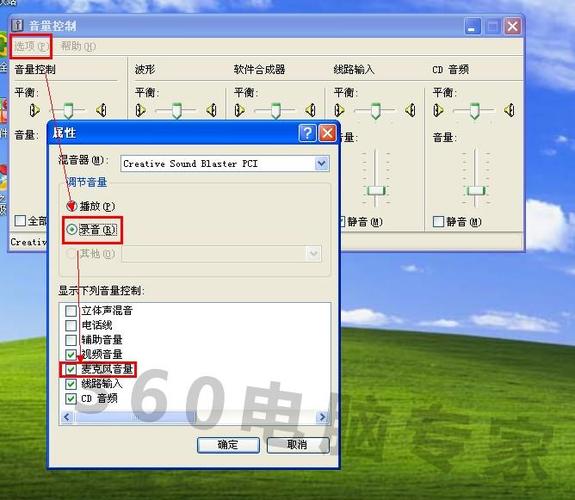Screen dimensions: 575x500
Task: Toggle the 静音 checkbox under 线路输入
Action: pyautogui.click(x=342, y=222)
